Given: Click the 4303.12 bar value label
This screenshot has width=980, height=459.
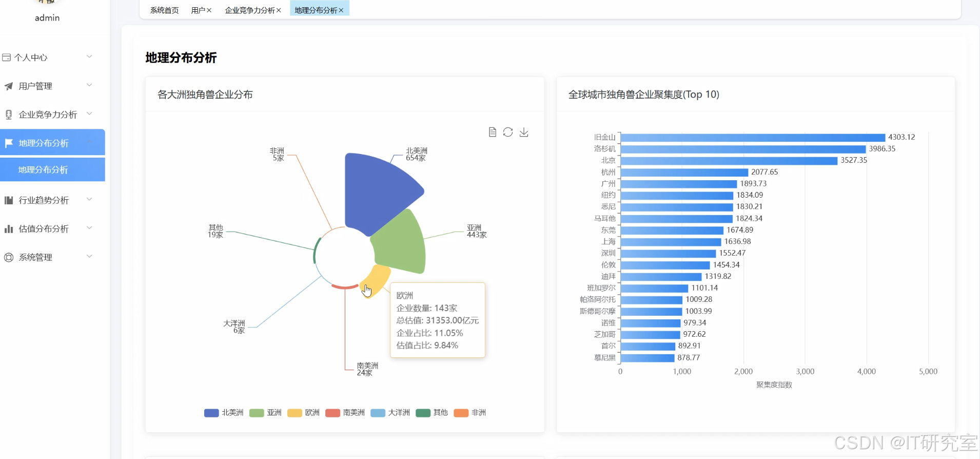Looking at the screenshot, I should [x=901, y=137].
